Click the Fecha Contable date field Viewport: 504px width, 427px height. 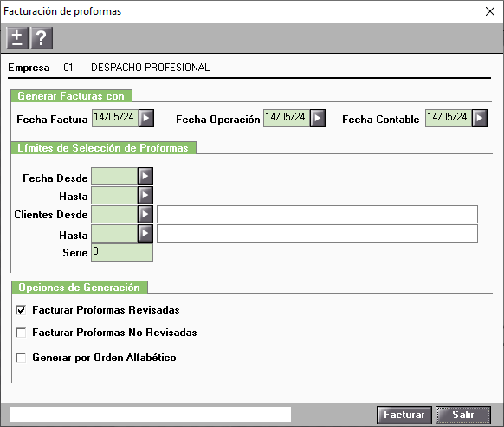click(449, 118)
